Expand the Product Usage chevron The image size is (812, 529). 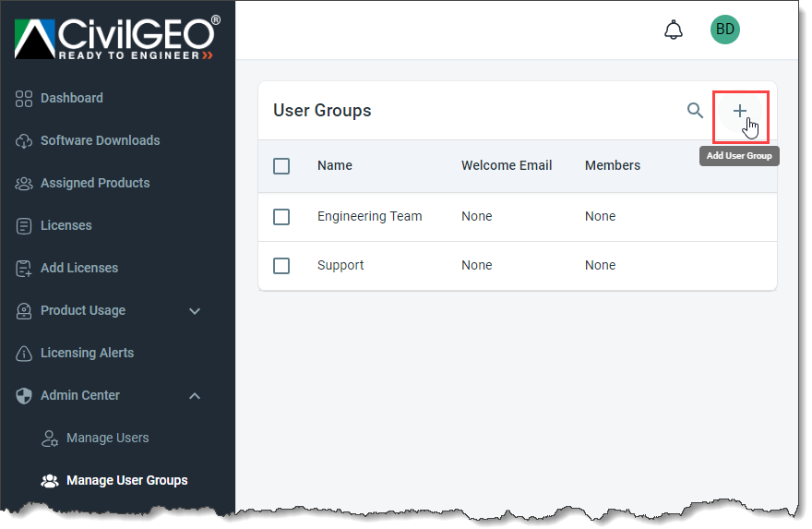pyautogui.click(x=195, y=311)
